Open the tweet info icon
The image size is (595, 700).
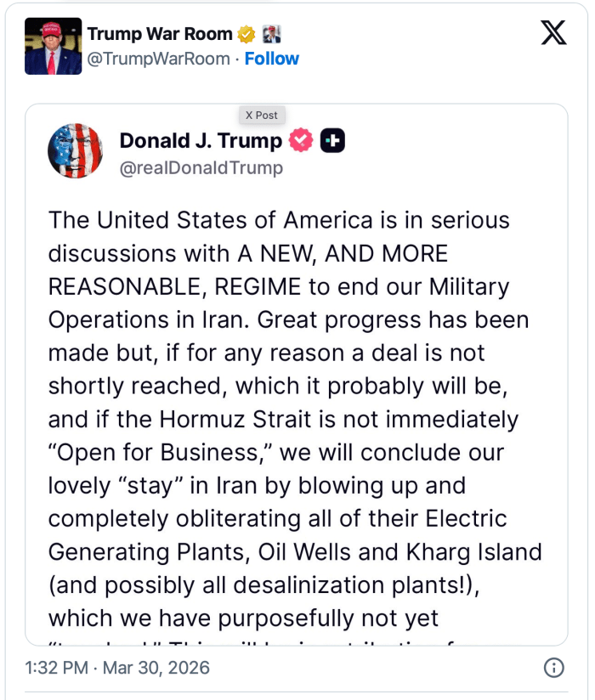(553, 667)
